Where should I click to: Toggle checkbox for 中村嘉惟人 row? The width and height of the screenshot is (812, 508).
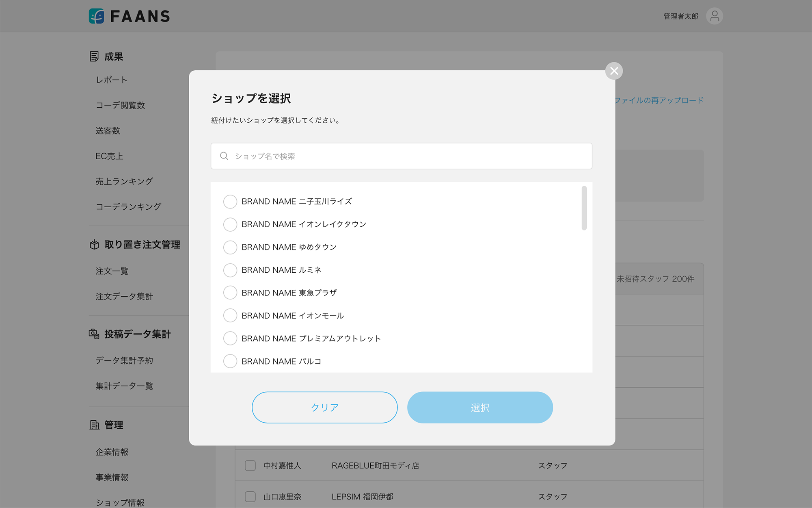(250, 466)
